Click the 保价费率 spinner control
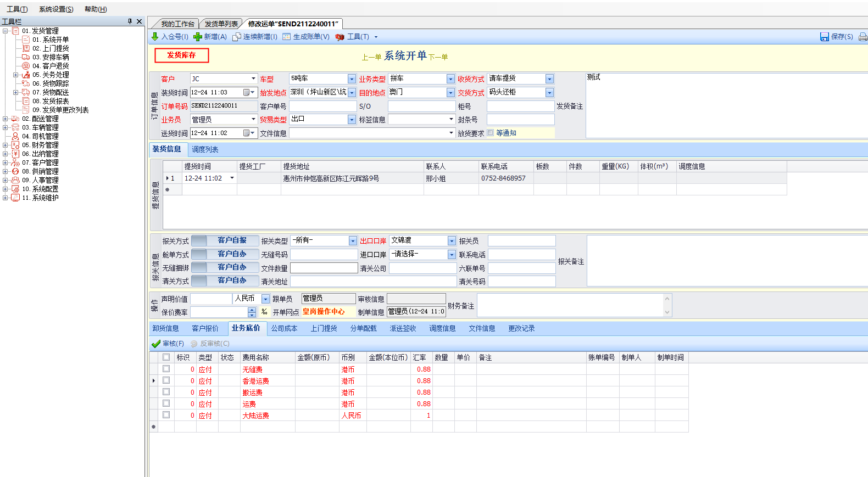This screenshot has width=868, height=477. point(252,312)
